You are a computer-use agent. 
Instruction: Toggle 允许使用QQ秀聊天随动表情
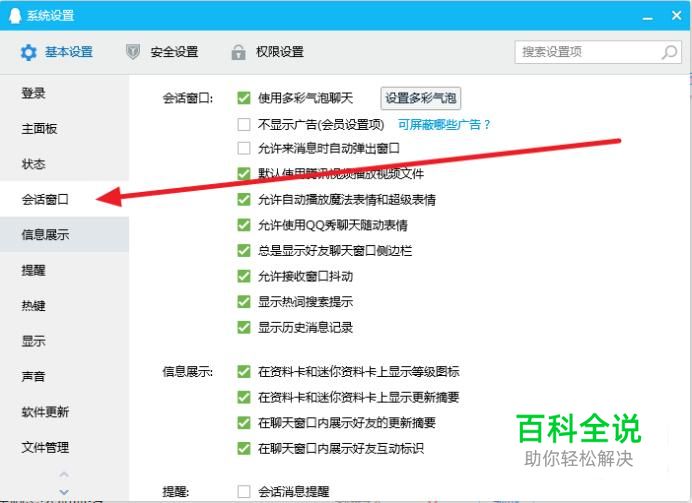[244, 225]
